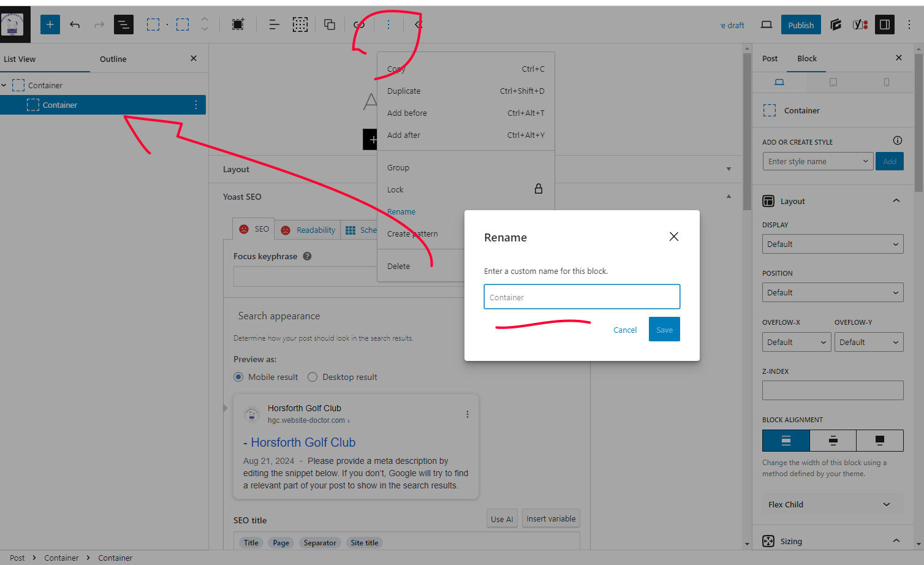Image resolution: width=924 pixels, height=565 pixels.
Task: Switch to the Post tab in sidebar
Action: tap(770, 58)
